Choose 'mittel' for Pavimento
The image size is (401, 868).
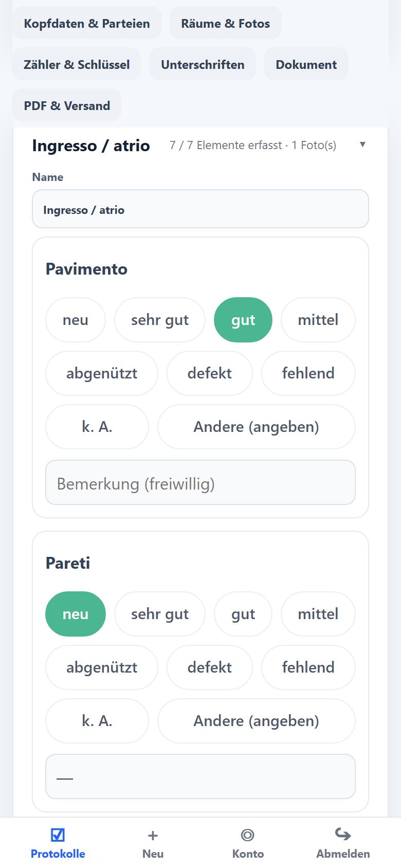coord(318,320)
